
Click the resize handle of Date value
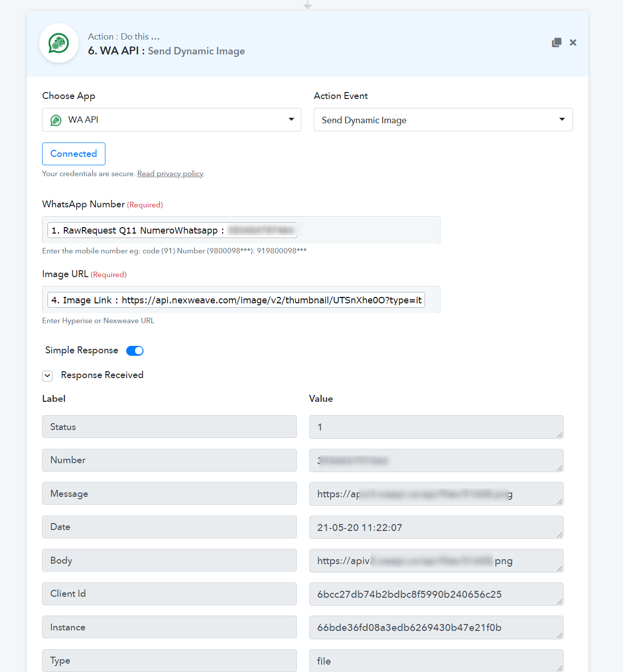click(x=560, y=535)
